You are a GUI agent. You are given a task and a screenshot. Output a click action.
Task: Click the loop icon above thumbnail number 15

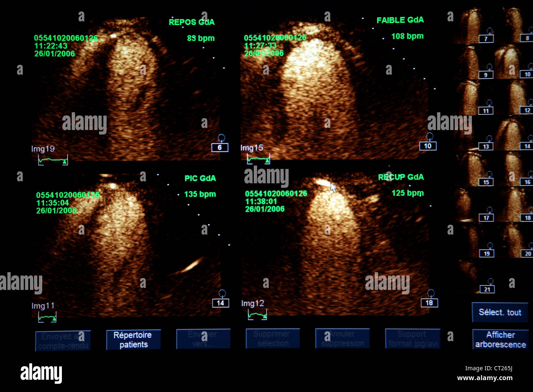pyautogui.click(x=490, y=174)
